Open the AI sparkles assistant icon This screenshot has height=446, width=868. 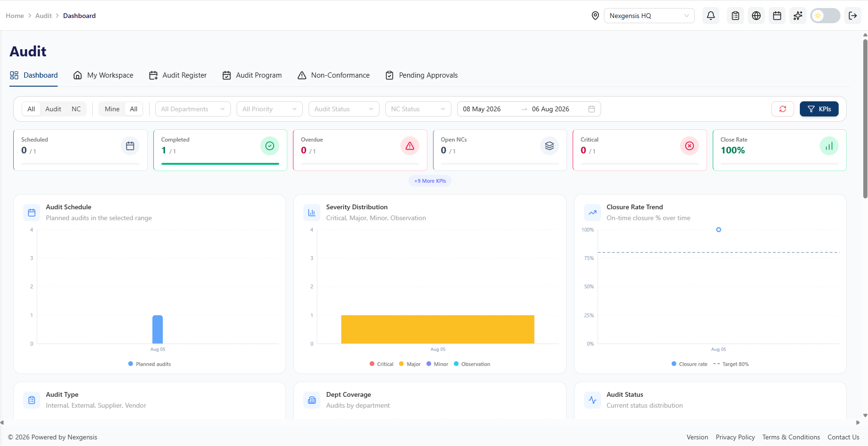(x=798, y=16)
